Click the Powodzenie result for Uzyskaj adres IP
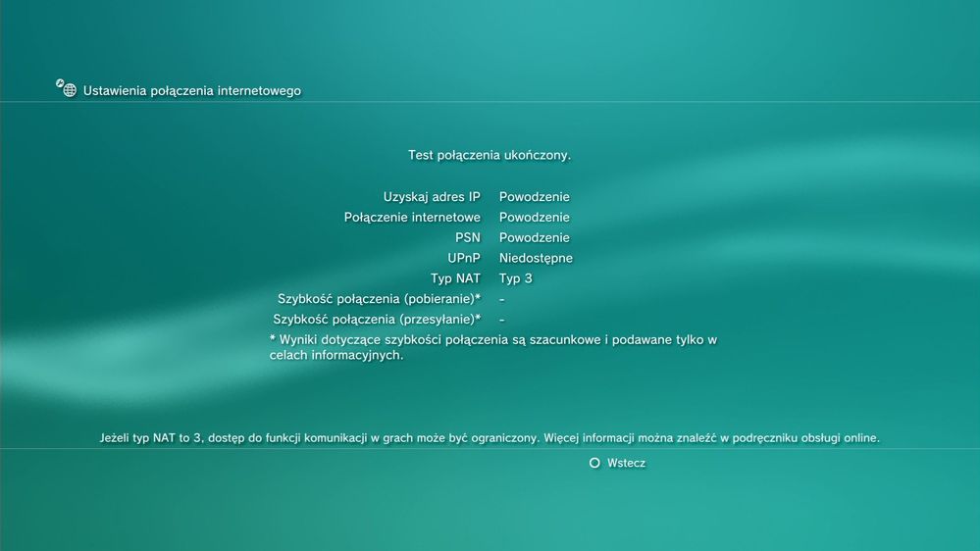Image resolution: width=980 pixels, height=551 pixels. [535, 197]
